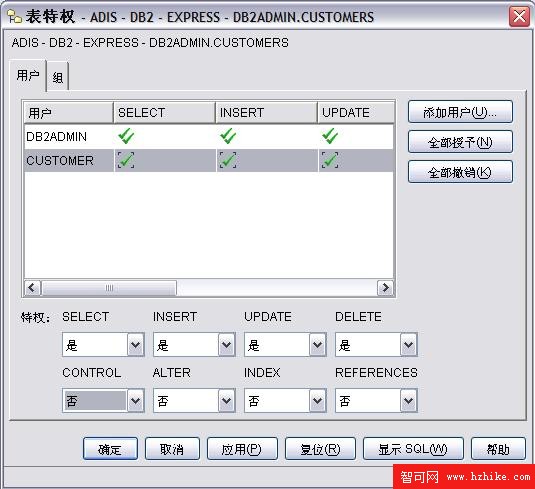Toggle DB2ADMIN's UPDATE privilege checkmark
The width and height of the screenshot is (535, 489).
click(x=330, y=136)
